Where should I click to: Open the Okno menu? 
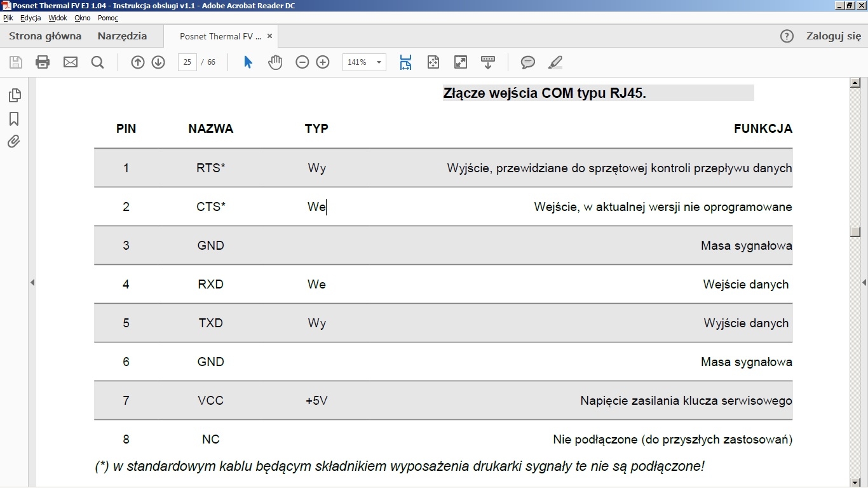click(83, 18)
